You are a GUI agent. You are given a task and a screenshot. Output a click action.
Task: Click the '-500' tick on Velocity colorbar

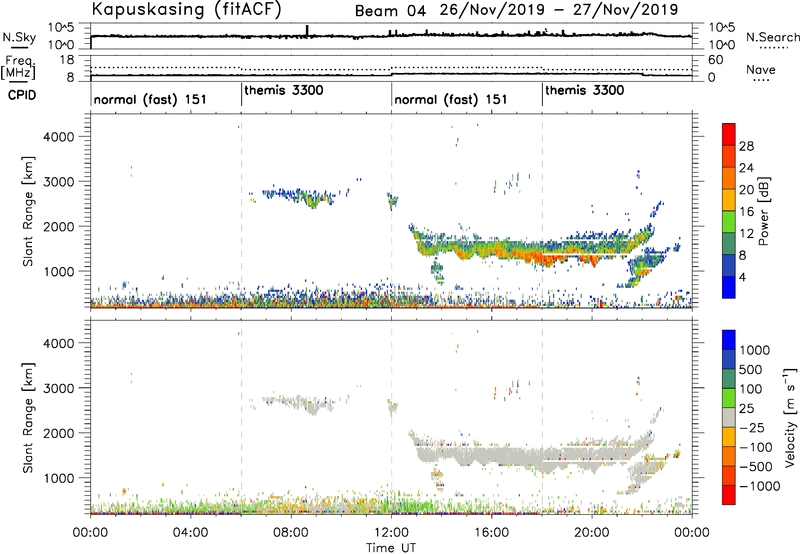point(756,466)
